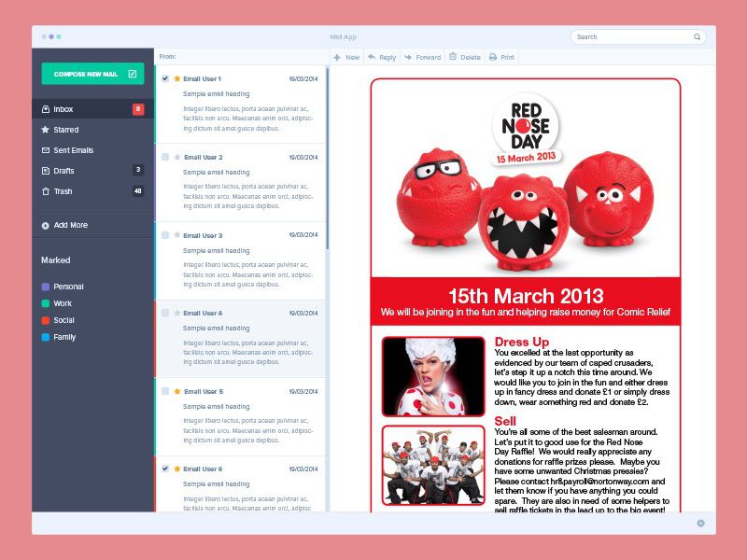Click the star icon beside Starred
The height and width of the screenshot is (560, 747).
coord(46,130)
